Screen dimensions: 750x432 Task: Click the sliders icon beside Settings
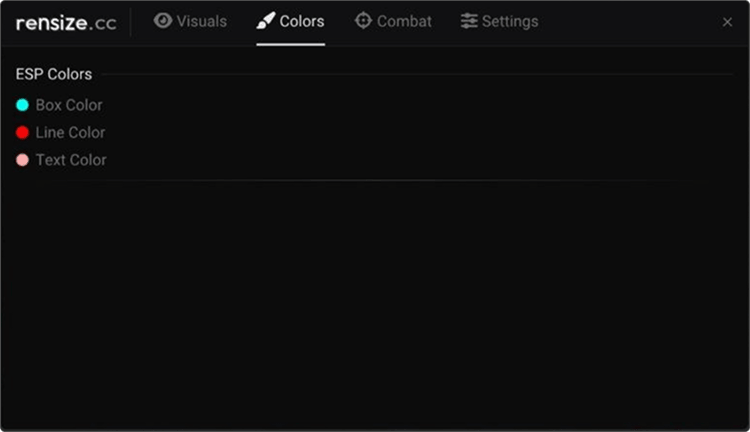click(x=469, y=21)
